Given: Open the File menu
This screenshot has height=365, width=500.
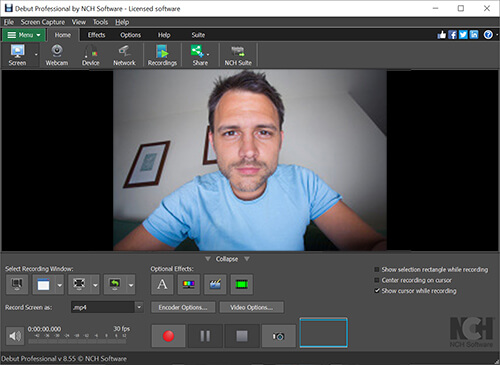Looking at the screenshot, I should pos(9,22).
